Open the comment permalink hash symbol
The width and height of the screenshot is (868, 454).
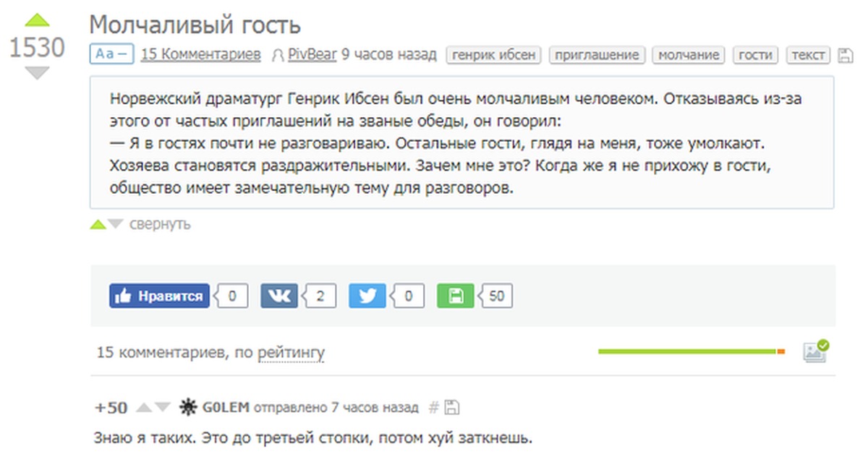click(x=433, y=408)
